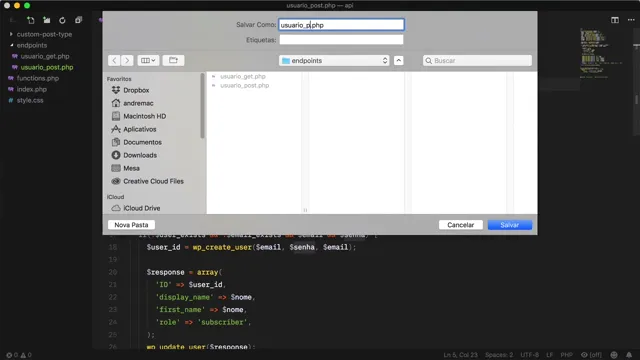This screenshot has width=640, height=360.
Task: Click the PHP language mode status item
Action: 566,355
